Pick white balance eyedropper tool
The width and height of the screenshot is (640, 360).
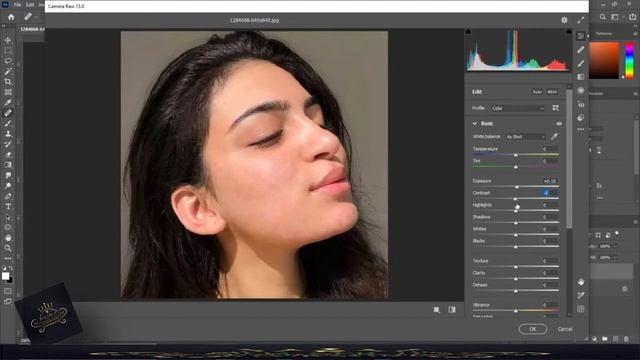point(554,137)
